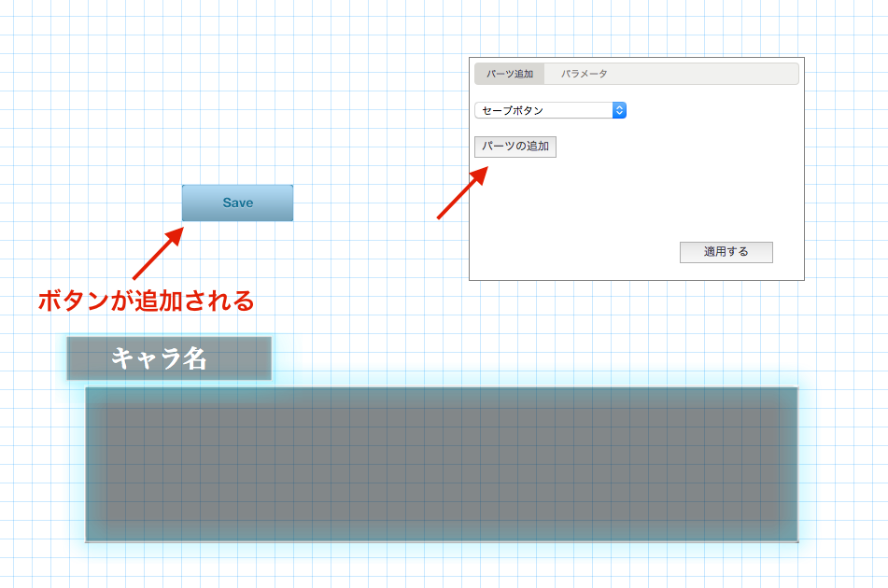Select the blue Save button on canvas
Screen dimensions: 888x588
(237, 203)
